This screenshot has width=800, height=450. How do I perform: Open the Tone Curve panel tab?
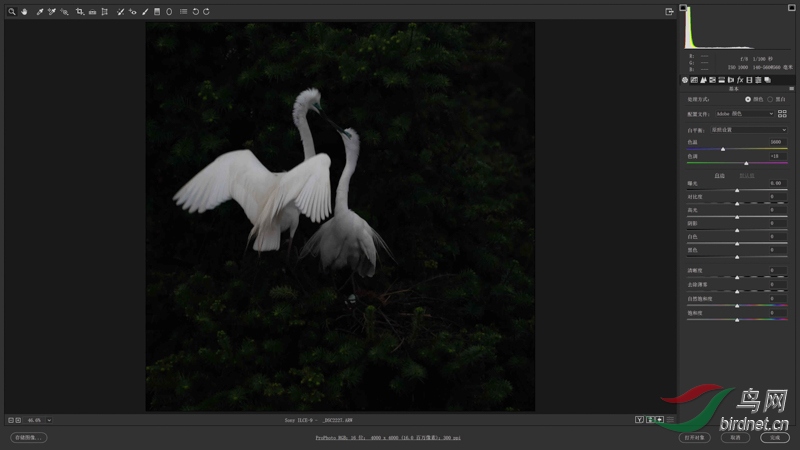tap(695, 80)
